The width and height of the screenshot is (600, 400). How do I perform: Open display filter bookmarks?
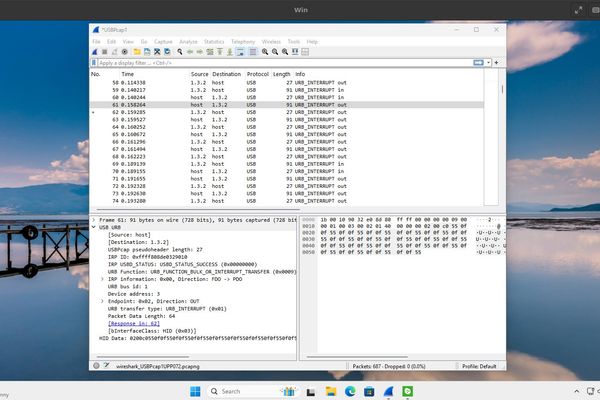[94, 63]
